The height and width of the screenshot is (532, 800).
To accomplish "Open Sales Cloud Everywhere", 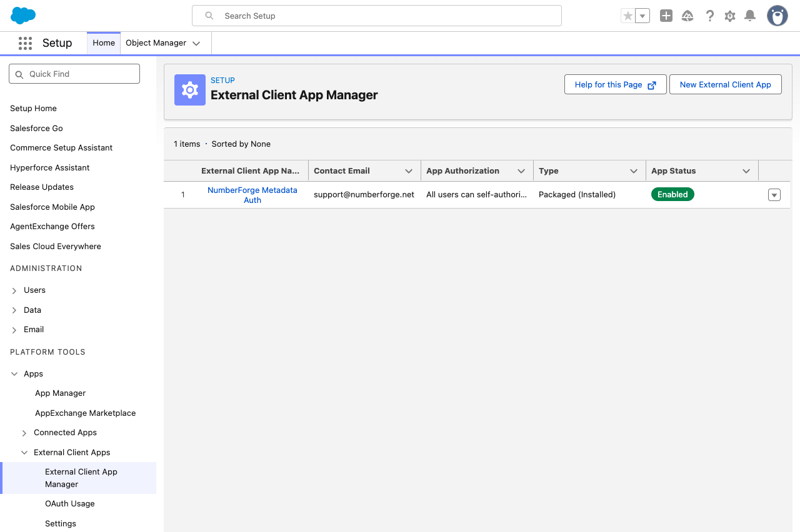I will click(x=56, y=246).
